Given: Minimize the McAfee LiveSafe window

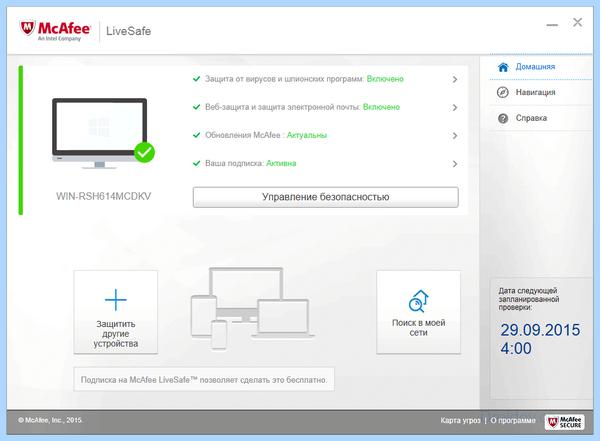Looking at the screenshot, I should (x=552, y=25).
